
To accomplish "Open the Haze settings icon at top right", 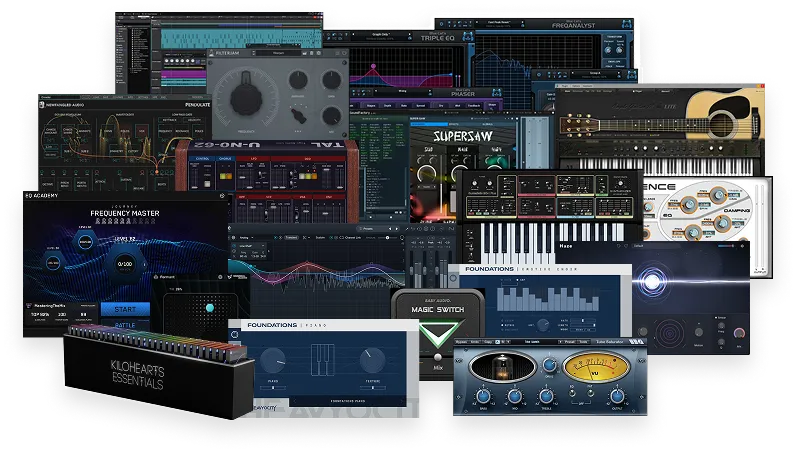I will 743,246.
